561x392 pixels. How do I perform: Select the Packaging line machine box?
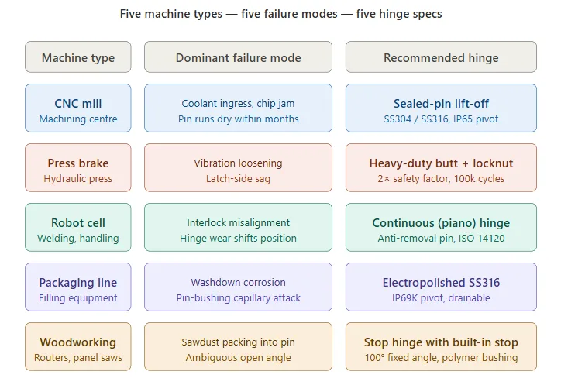pos(78,287)
